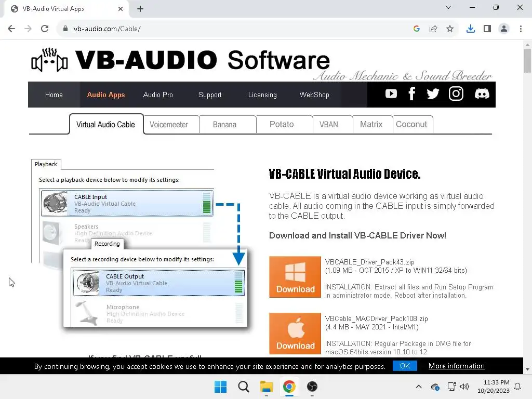Switch to the Coconut tab
The image size is (532, 399).
(413, 124)
